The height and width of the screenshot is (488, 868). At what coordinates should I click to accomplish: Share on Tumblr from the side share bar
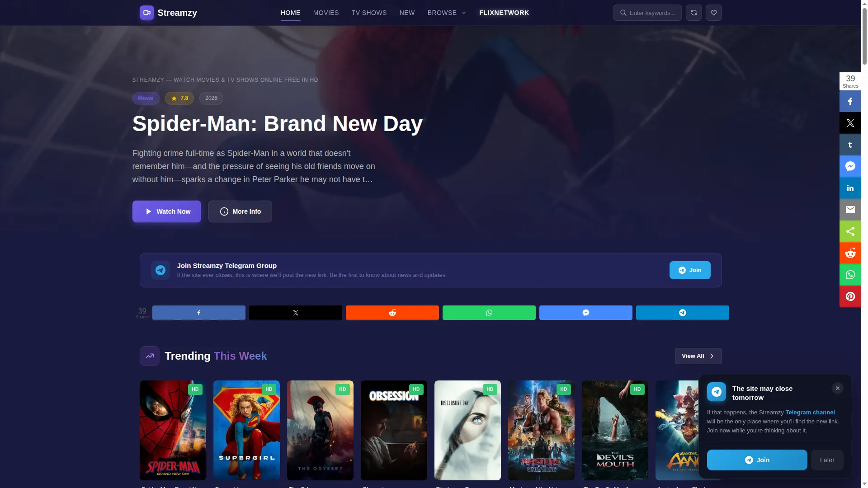(x=850, y=145)
